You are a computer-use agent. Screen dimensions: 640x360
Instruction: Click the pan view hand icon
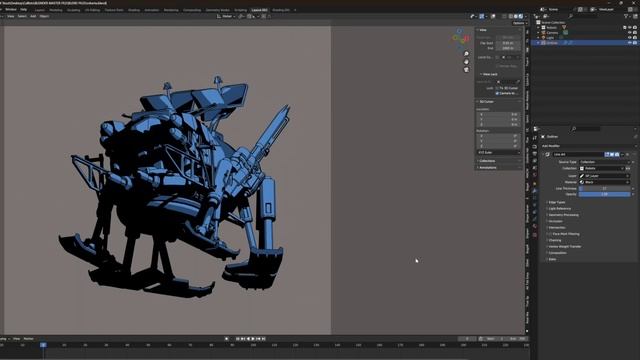pyautogui.click(x=466, y=62)
